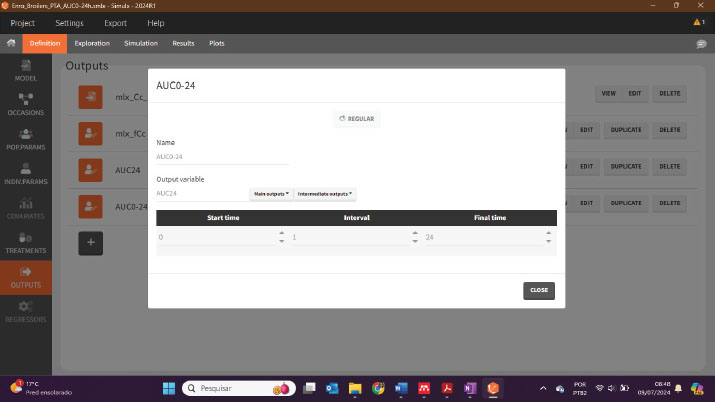Image resolution: width=715 pixels, height=402 pixels.
Task: Click the Home icon in the toolbar
Action: coord(11,43)
